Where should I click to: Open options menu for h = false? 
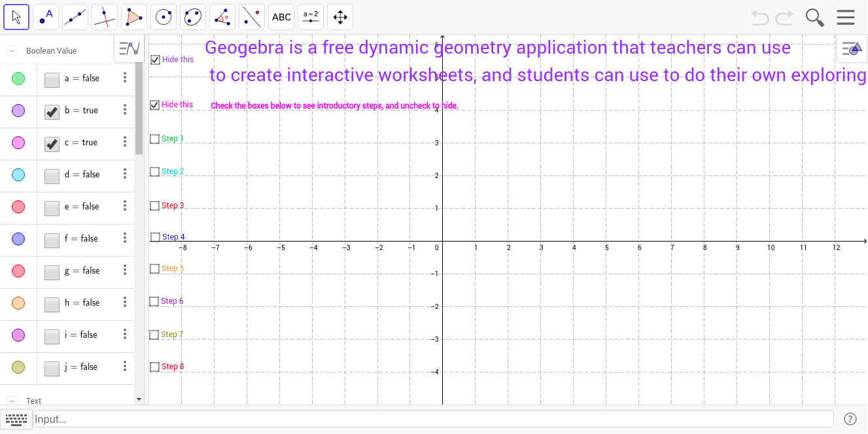click(x=125, y=302)
